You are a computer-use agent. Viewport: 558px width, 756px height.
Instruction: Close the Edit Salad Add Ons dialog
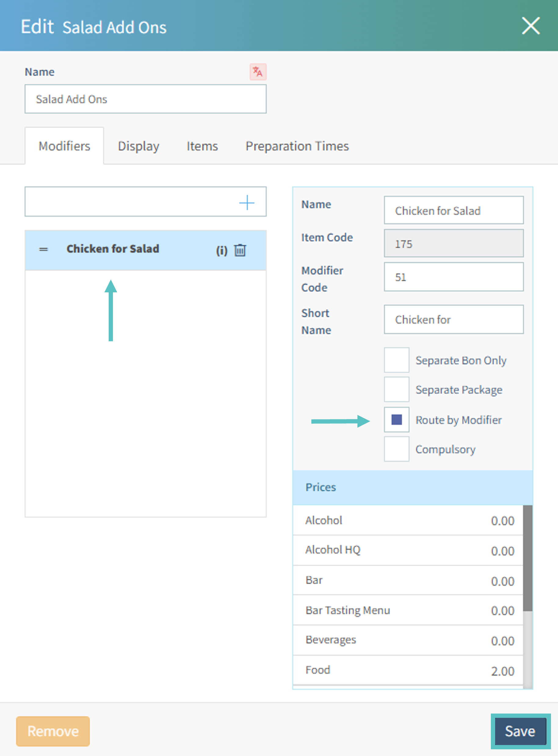tap(531, 26)
